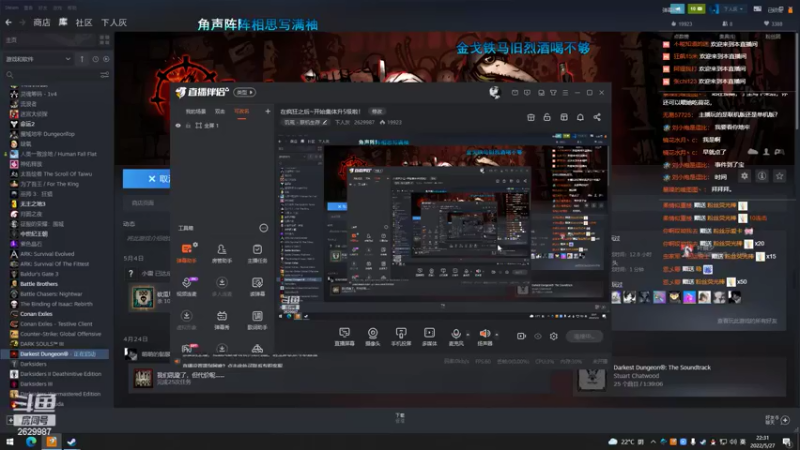Open 类型 mode selector in 直播伴侣

(x=245, y=92)
